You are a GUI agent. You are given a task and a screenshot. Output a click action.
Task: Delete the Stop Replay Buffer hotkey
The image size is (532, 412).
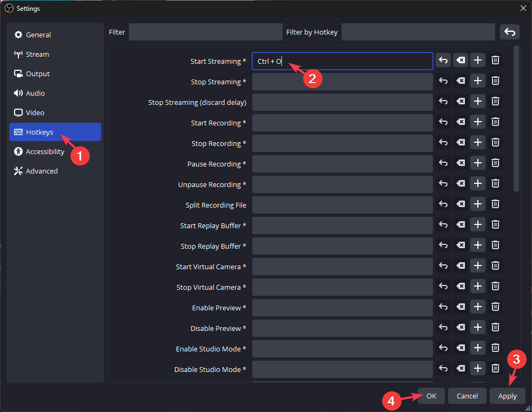pyautogui.click(x=495, y=245)
